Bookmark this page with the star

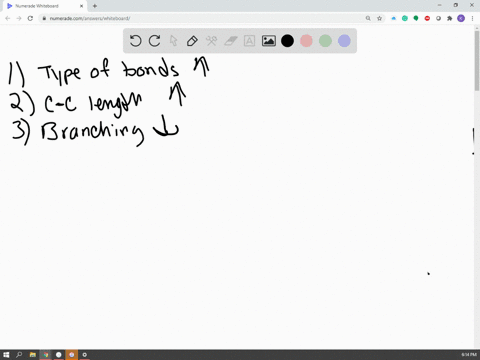(379, 18)
